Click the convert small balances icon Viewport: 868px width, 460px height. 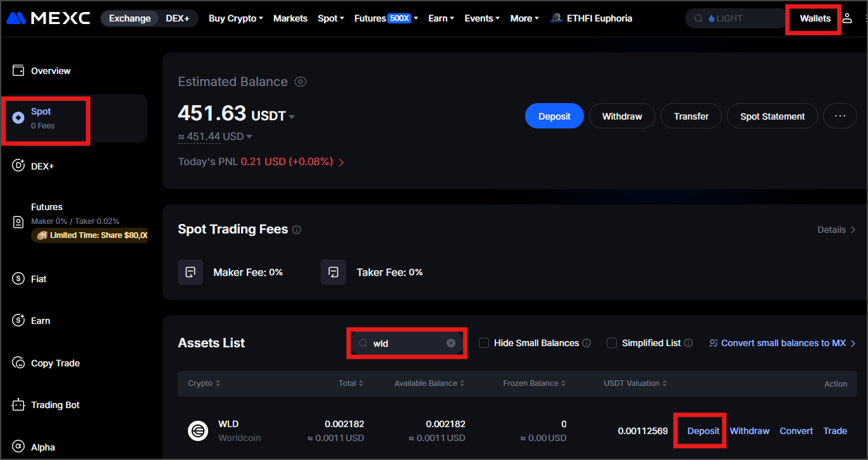pyautogui.click(x=714, y=343)
